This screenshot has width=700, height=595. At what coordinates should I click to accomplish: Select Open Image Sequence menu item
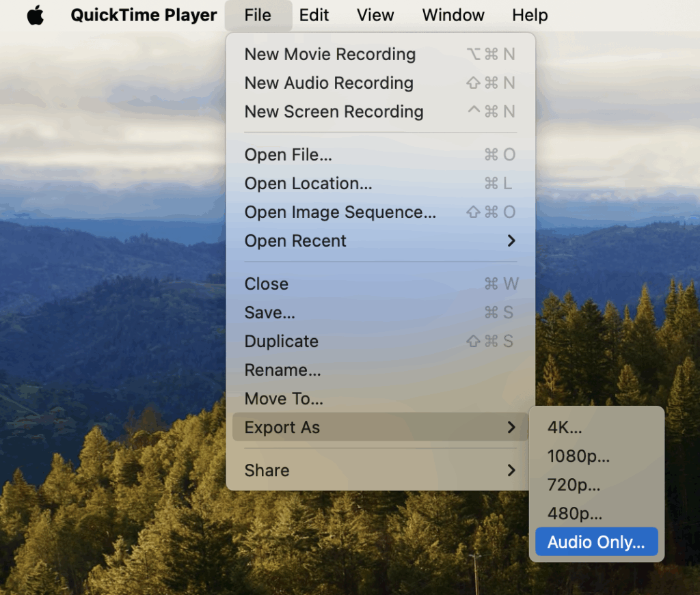coord(380,212)
